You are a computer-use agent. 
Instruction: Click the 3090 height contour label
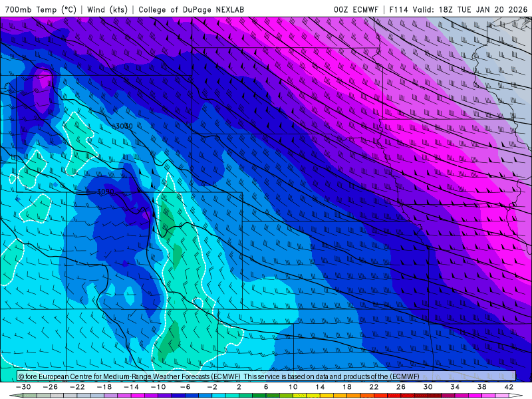pyautogui.click(x=106, y=192)
